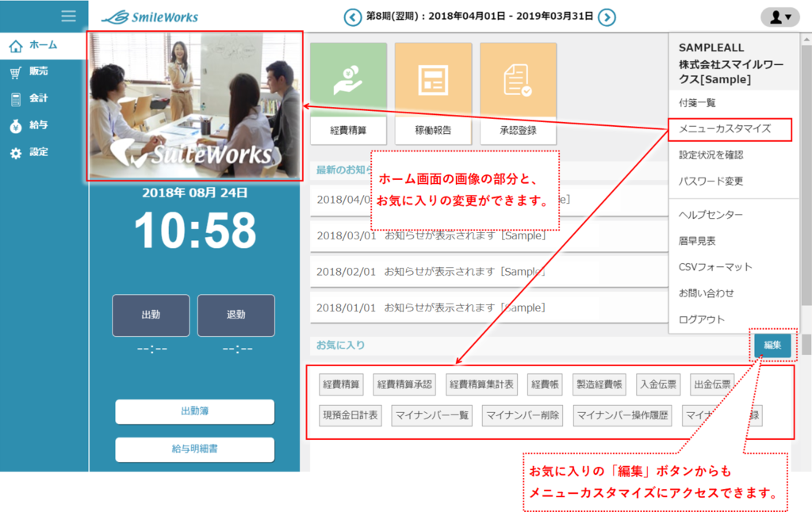Image resolution: width=812 pixels, height=512 pixels.
Task: Open ホーム in the sidebar
Action: 44,45
